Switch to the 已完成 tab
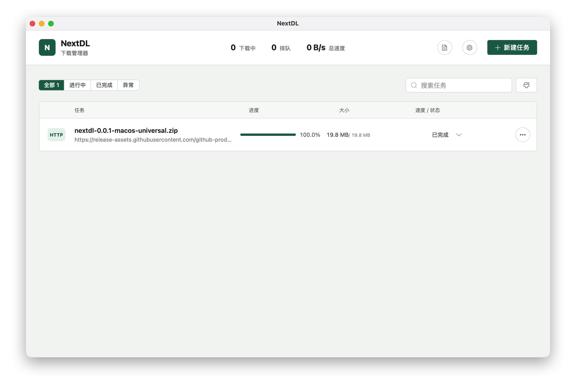 104,85
